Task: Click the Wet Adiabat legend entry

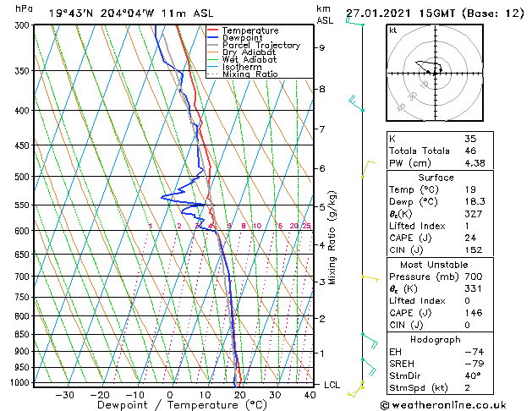Action: point(250,60)
